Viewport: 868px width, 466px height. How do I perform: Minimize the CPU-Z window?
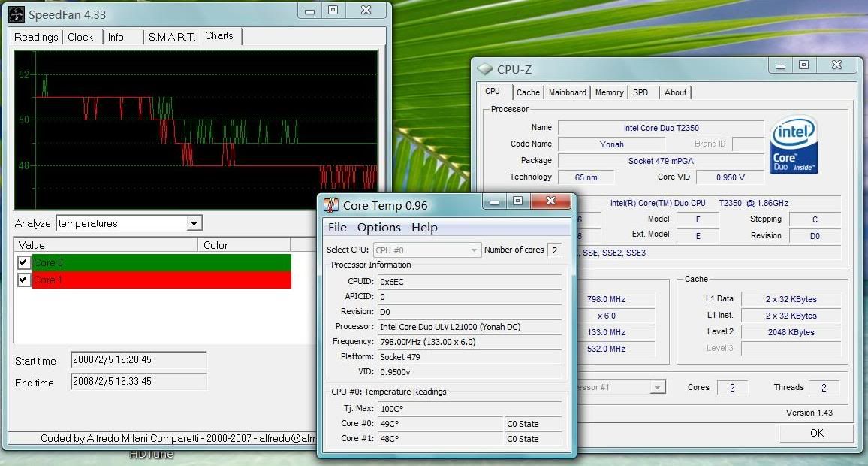click(x=781, y=65)
